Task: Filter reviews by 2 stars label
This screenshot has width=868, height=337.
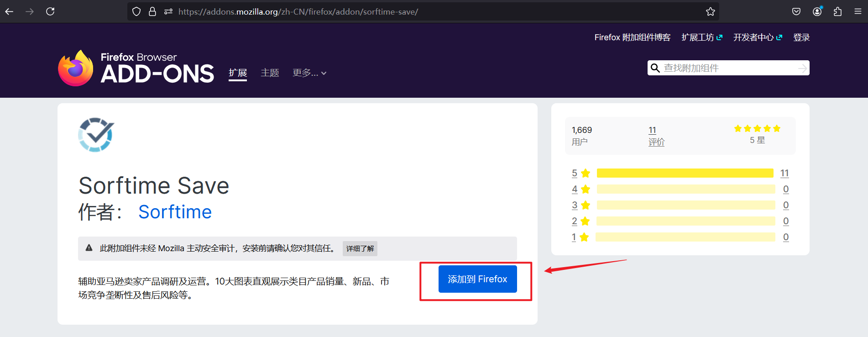Action: pyautogui.click(x=581, y=221)
